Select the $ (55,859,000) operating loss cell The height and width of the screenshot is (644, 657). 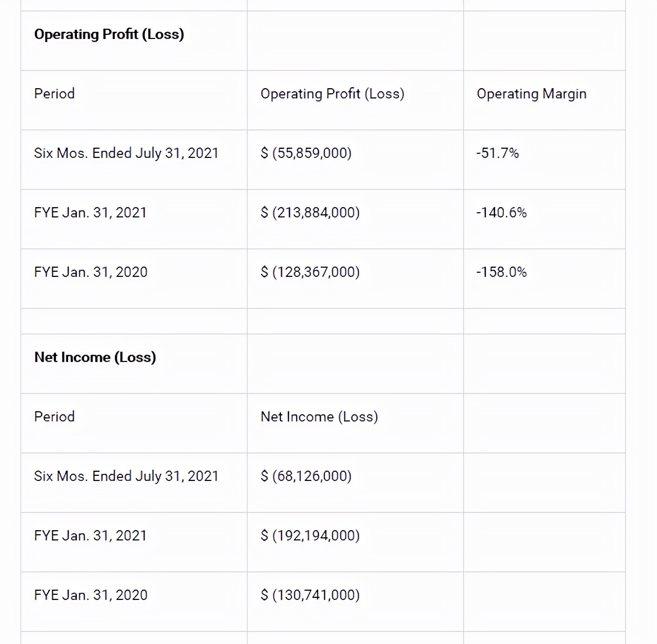pos(306,153)
